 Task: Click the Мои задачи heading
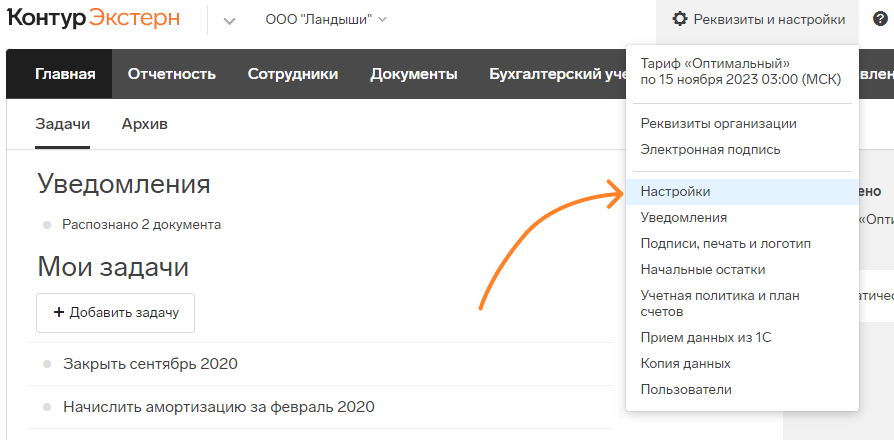pos(113,267)
